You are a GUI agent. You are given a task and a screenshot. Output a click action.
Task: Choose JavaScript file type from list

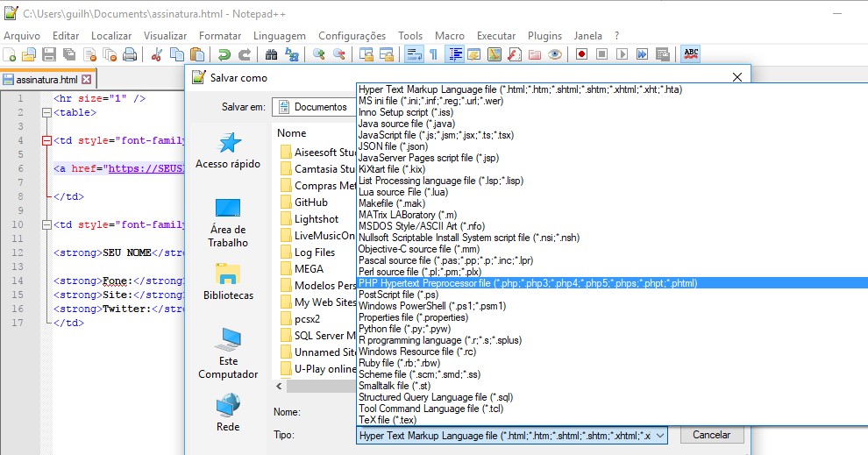[x=612, y=135]
